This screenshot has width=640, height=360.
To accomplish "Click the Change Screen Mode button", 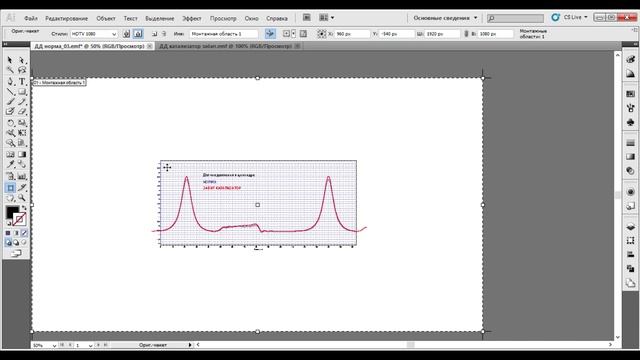I will pos(16,253).
